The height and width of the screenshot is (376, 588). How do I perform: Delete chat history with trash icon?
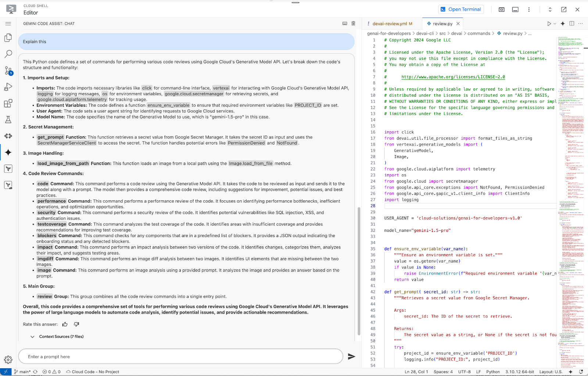pyautogui.click(x=353, y=24)
